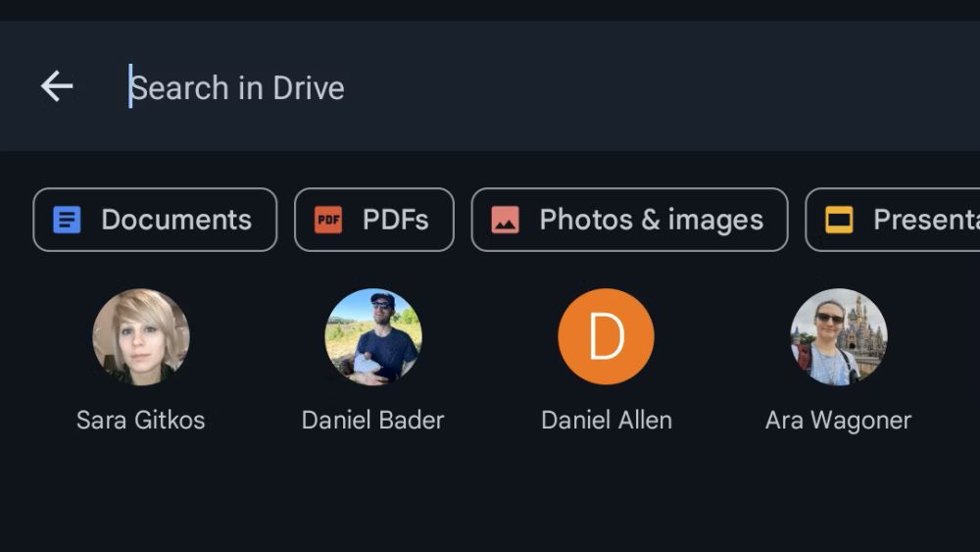This screenshot has height=552, width=980.
Task: Filter results by Documents label
Action: pos(176,220)
